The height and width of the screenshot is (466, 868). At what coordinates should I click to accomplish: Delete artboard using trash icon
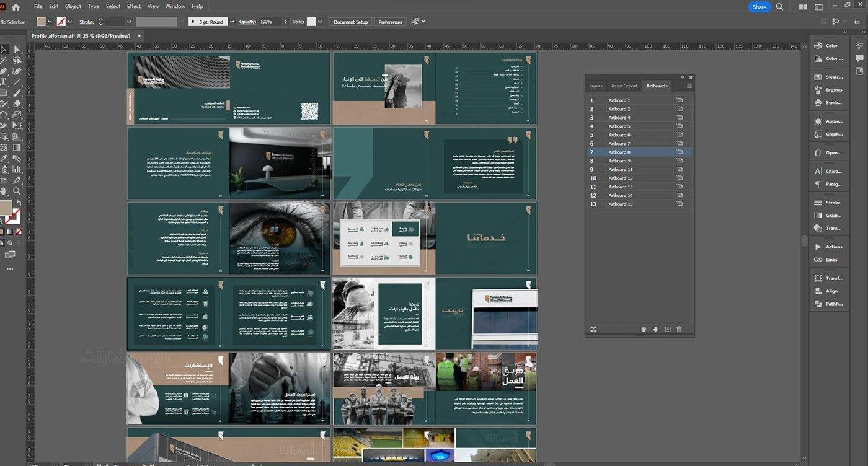tap(679, 329)
